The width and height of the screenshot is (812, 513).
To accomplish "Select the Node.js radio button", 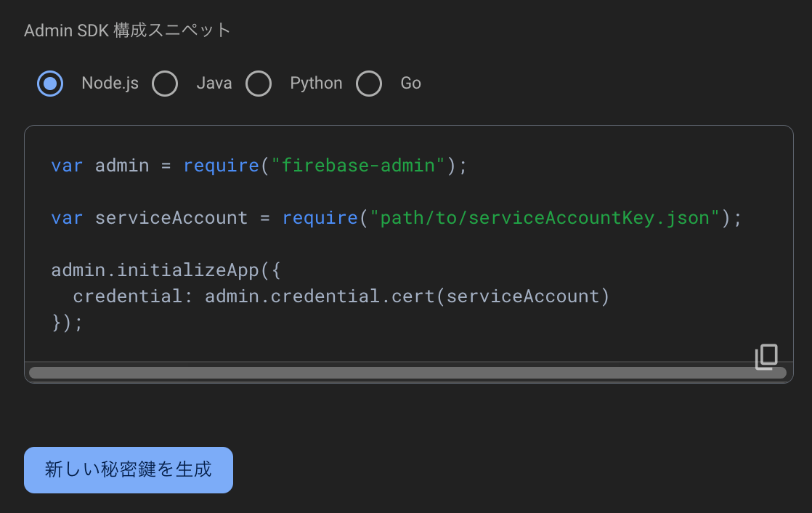I will tap(50, 84).
